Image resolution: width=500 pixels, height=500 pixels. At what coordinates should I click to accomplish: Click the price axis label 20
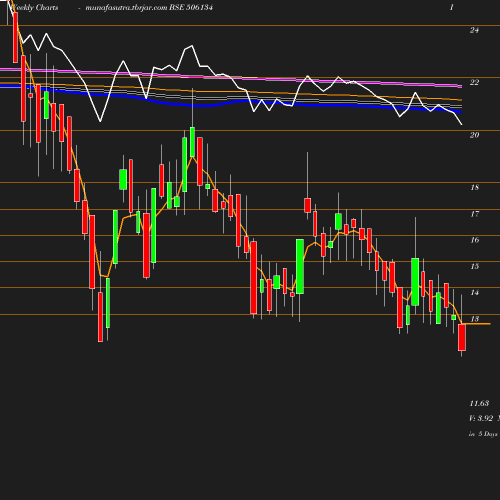(474, 135)
